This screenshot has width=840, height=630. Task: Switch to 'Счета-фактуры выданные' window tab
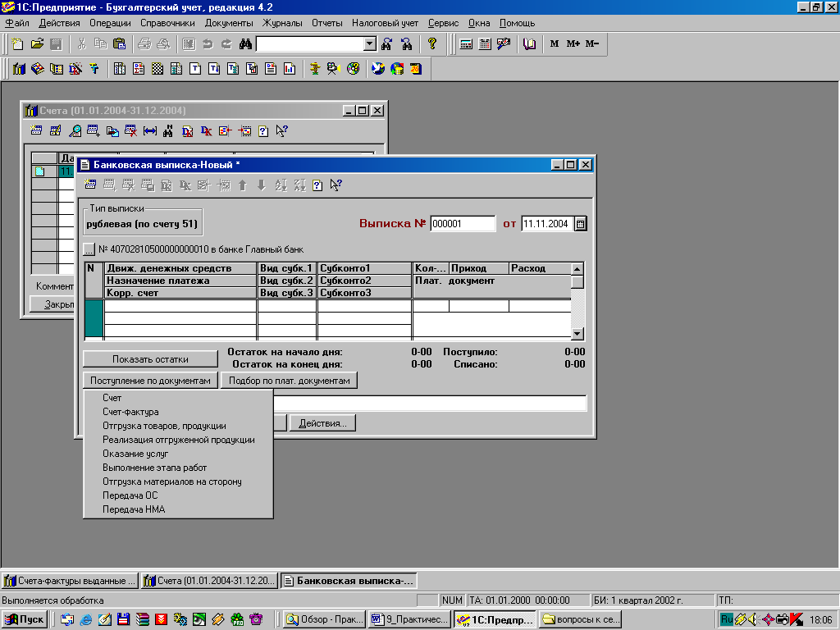(x=70, y=581)
